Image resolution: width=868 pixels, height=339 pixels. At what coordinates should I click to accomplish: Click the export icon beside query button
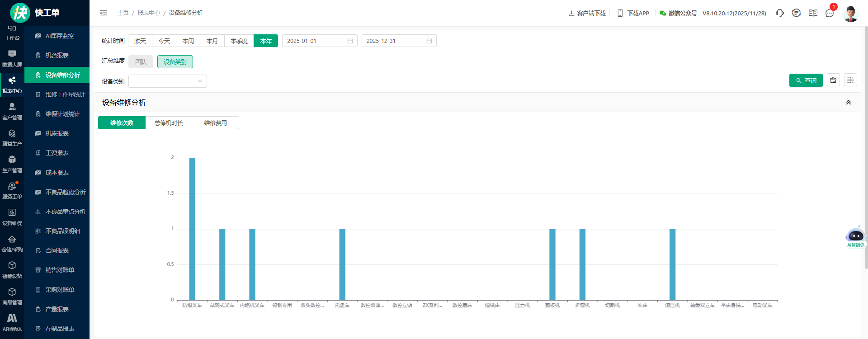point(833,80)
